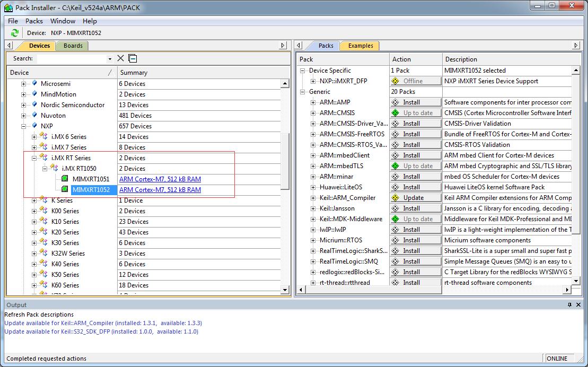Image resolution: width=588 pixels, height=367 pixels.
Task: Click the Description column header
Action: click(x=512, y=59)
